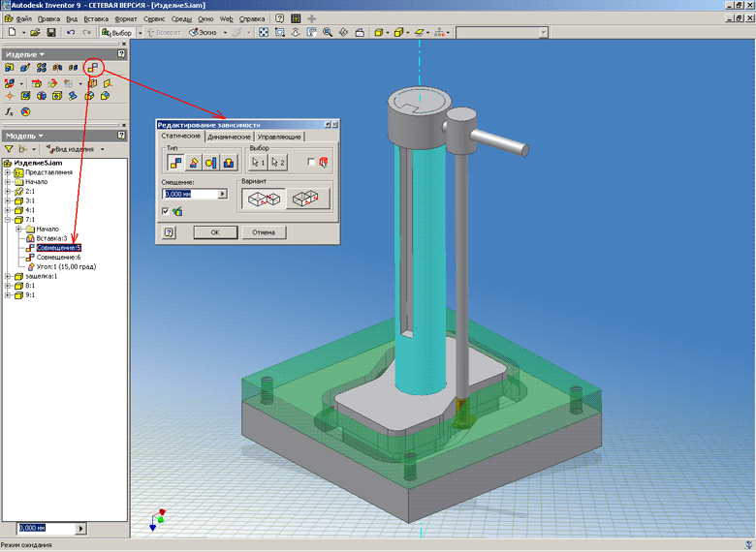This screenshot has width=756, height=552.
Task: Click the Выбор select mode button
Action: click(116, 32)
